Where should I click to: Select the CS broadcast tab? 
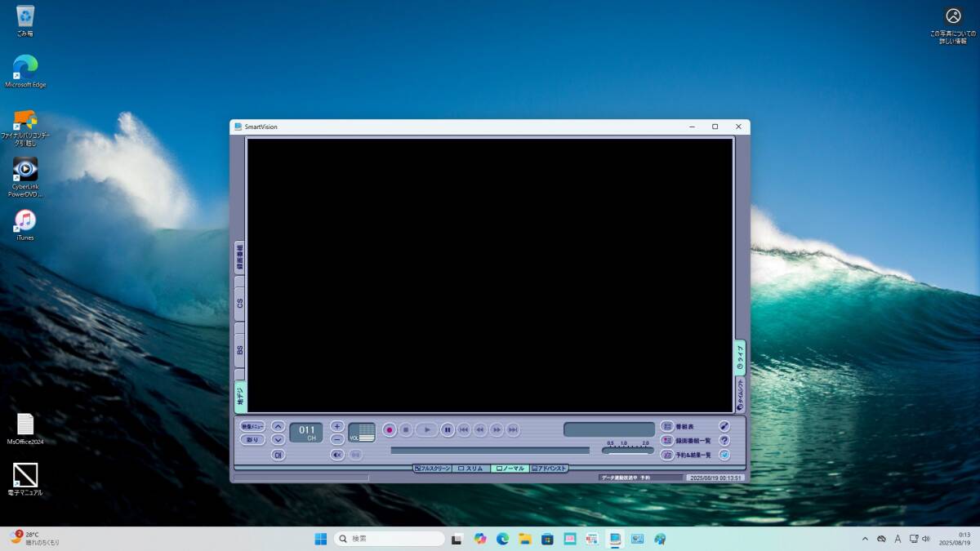[x=240, y=302]
